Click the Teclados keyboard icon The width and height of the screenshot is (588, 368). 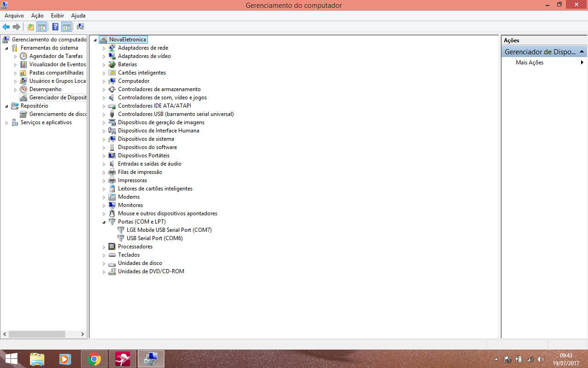click(x=112, y=255)
